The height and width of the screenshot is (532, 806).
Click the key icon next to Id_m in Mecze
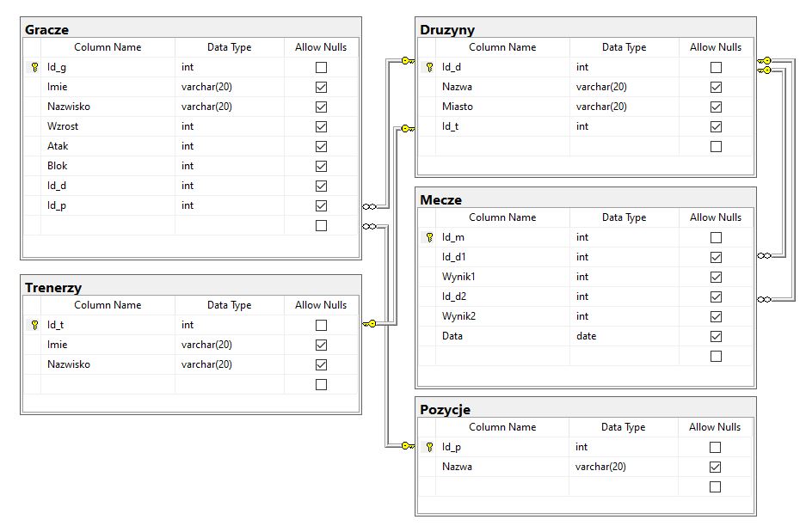click(429, 237)
